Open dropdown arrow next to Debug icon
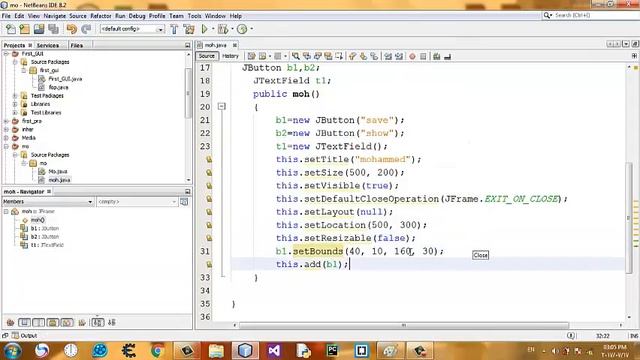This screenshot has width=640, height=360. coord(232,29)
